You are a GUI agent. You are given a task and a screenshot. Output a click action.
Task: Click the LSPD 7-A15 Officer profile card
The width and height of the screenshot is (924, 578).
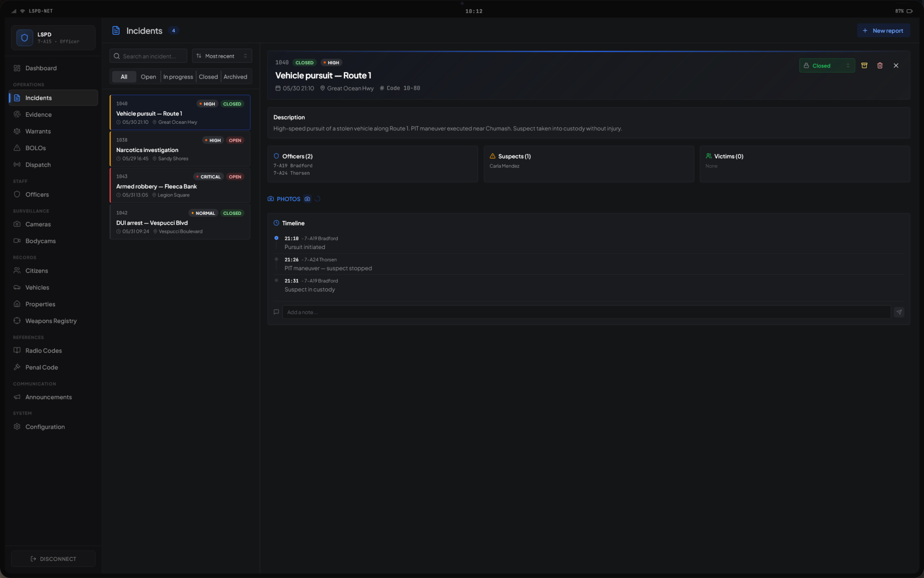click(x=53, y=38)
